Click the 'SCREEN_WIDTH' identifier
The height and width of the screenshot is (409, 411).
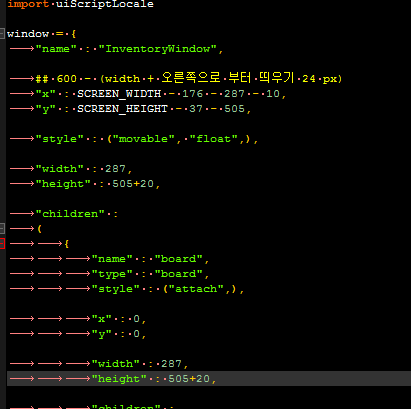(x=119, y=94)
